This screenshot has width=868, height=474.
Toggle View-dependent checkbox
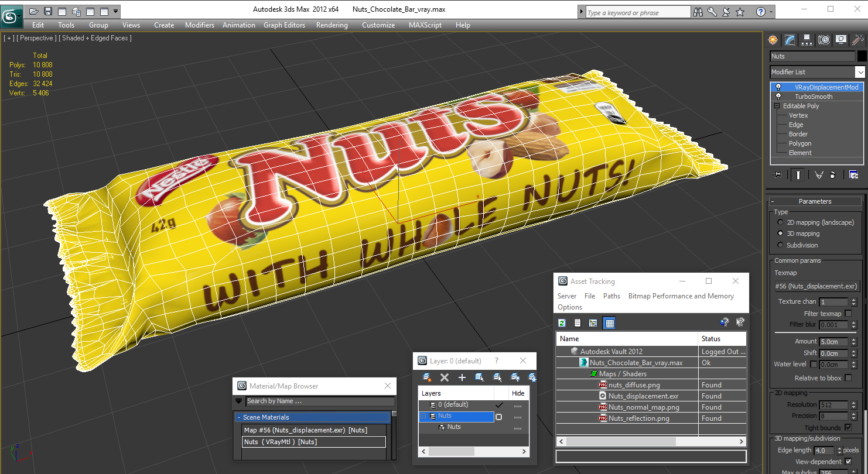coord(848,462)
